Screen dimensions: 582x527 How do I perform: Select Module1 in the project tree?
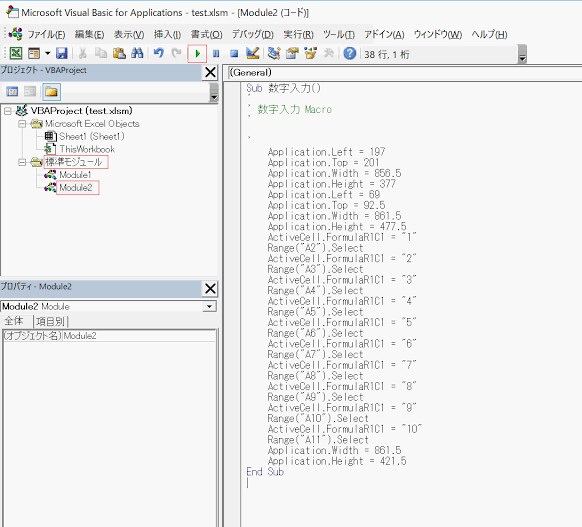coord(75,175)
